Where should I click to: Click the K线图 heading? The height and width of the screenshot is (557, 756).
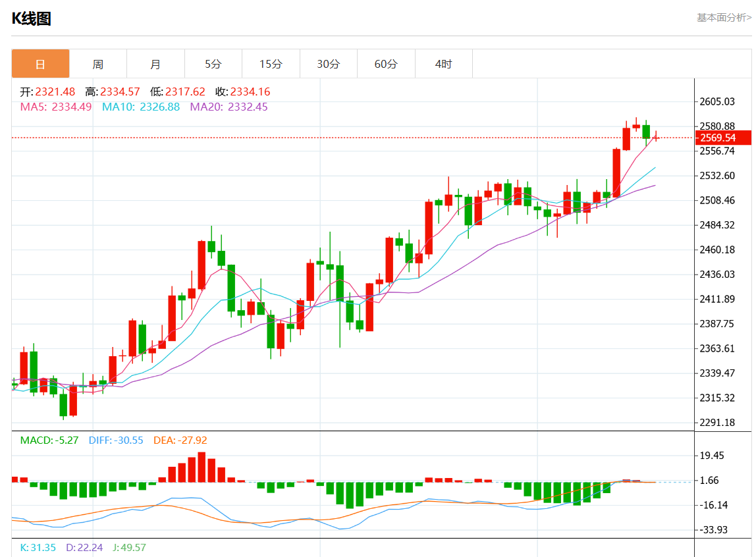tap(32, 18)
